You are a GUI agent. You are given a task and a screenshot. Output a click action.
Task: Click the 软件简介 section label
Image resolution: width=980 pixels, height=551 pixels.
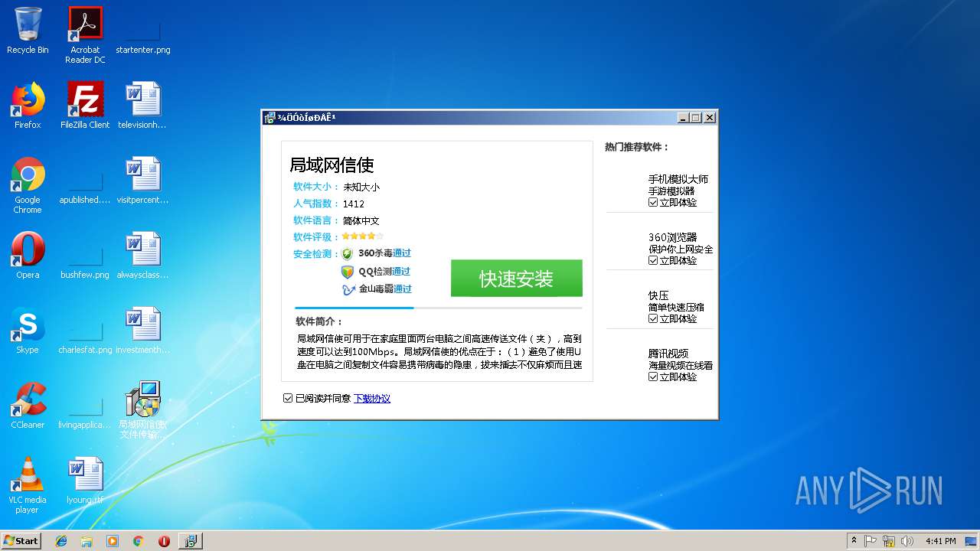[x=320, y=321]
